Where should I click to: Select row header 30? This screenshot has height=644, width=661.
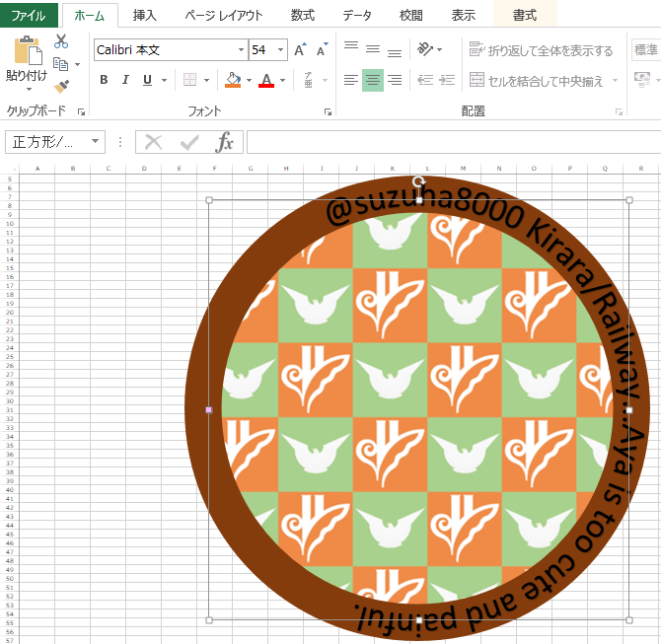point(10,400)
